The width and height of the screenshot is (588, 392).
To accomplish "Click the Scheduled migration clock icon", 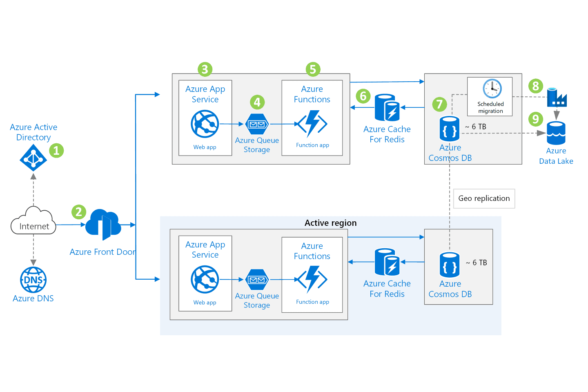I will pyautogui.click(x=492, y=89).
